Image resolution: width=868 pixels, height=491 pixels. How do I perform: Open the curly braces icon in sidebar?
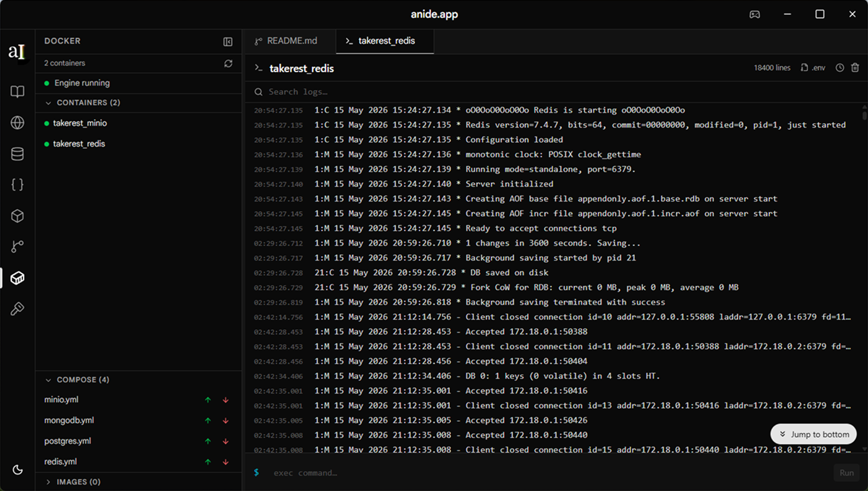17,184
